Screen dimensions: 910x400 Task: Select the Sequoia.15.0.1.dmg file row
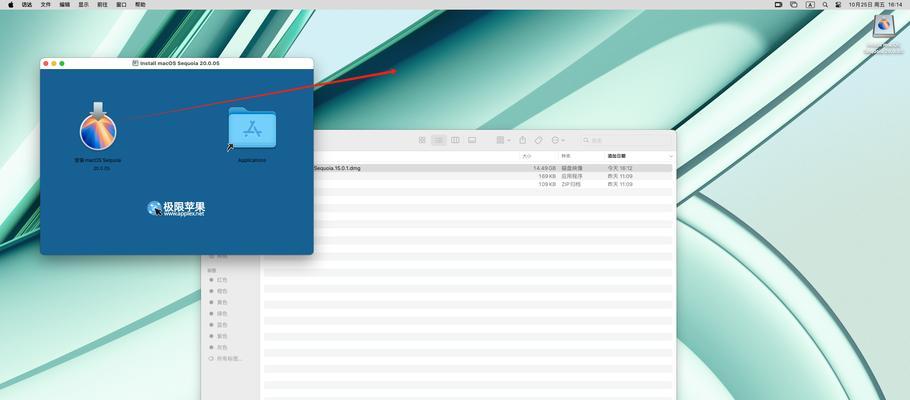tap(468, 168)
